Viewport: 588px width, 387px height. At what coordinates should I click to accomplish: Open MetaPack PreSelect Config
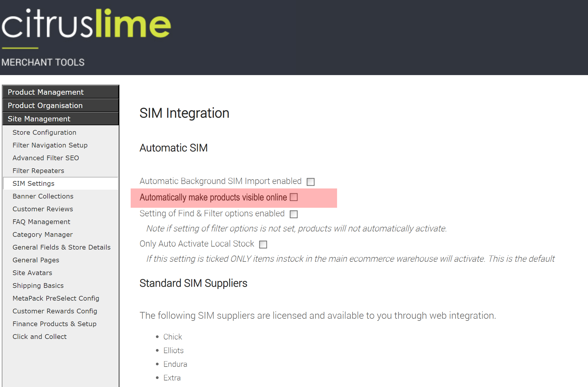point(56,298)
